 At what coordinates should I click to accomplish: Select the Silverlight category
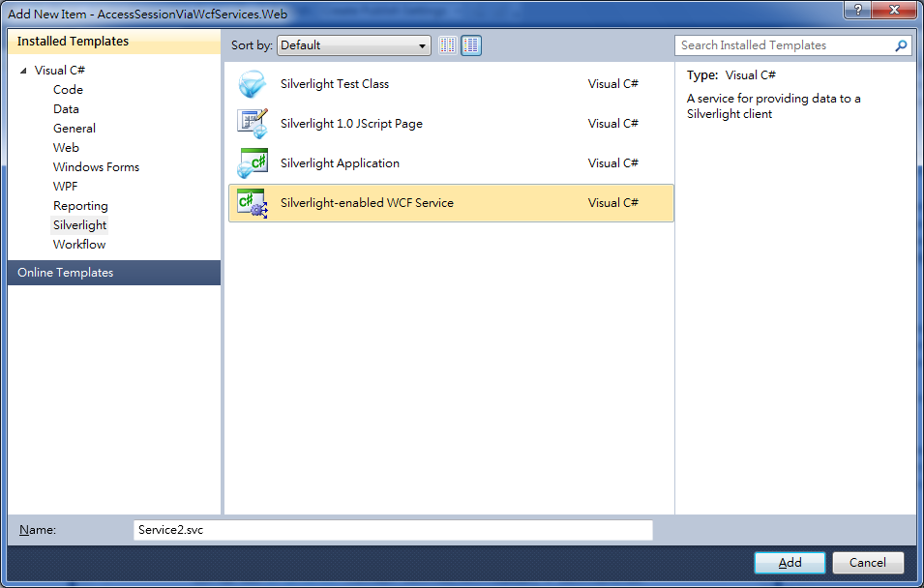79,225
